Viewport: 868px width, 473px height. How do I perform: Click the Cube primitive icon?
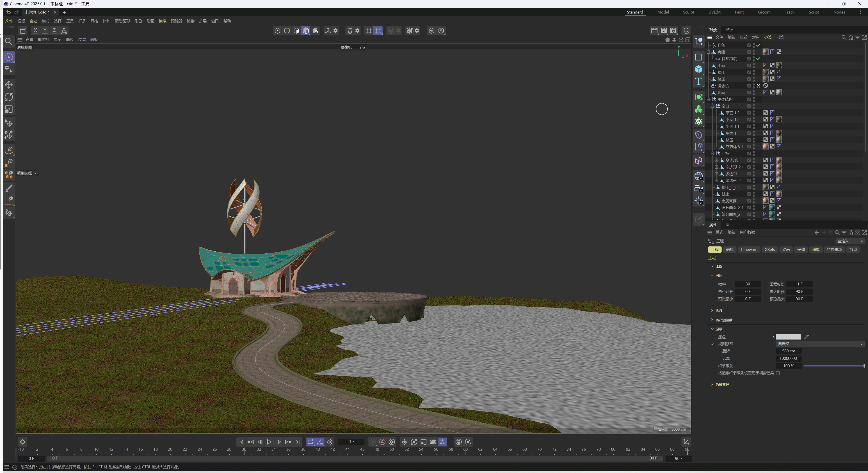pyautogui.click(x=699, y=69)
